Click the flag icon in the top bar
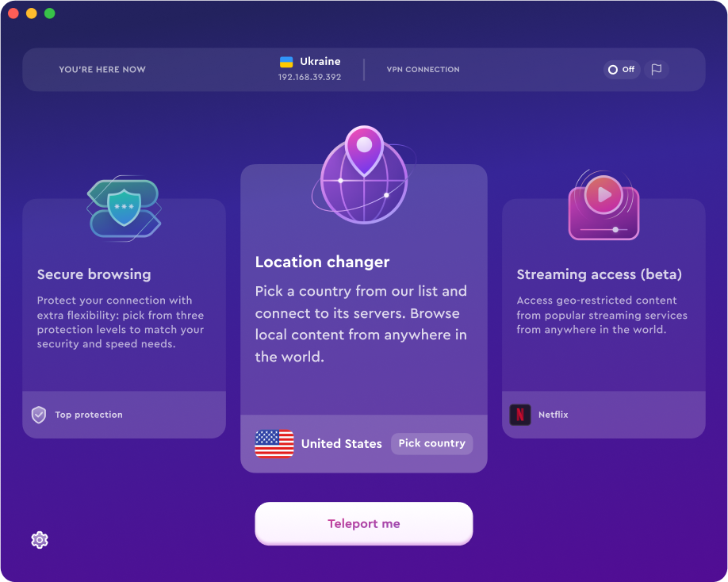The width and height of the screenshot is (728, 582). [656, 70]
